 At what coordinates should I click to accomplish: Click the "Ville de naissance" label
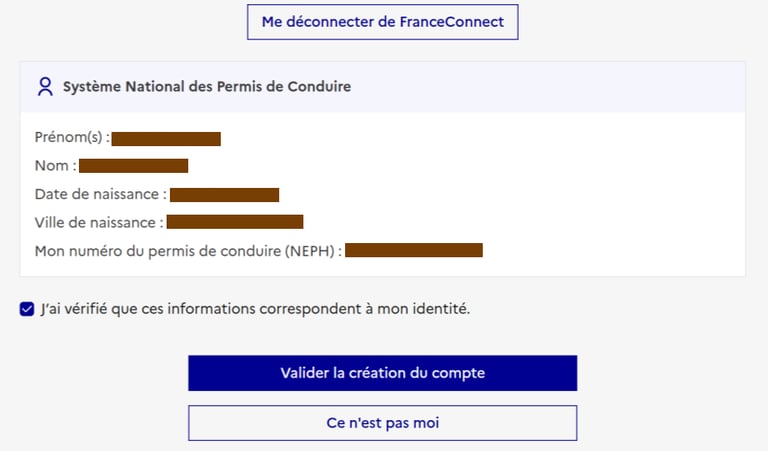[x=99, y=222]
